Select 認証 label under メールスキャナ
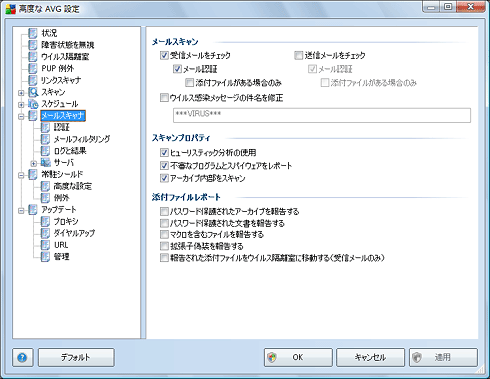This screenshot has height=379, width=490. click(61, 127)
